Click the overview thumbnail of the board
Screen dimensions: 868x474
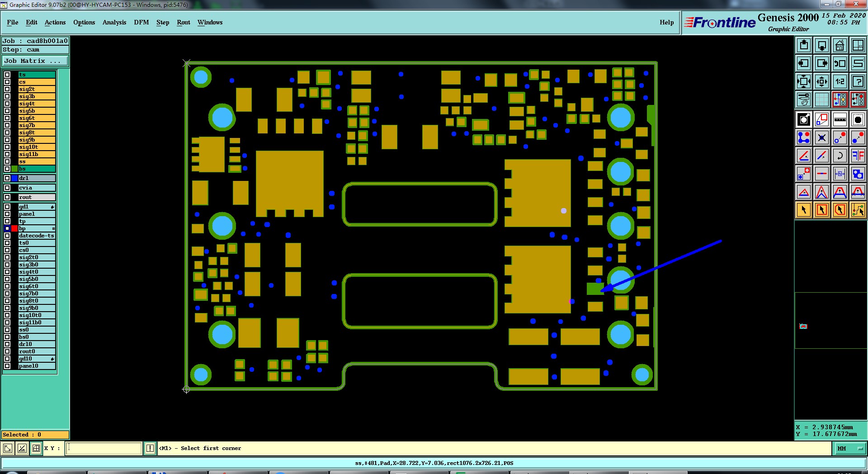803,326
